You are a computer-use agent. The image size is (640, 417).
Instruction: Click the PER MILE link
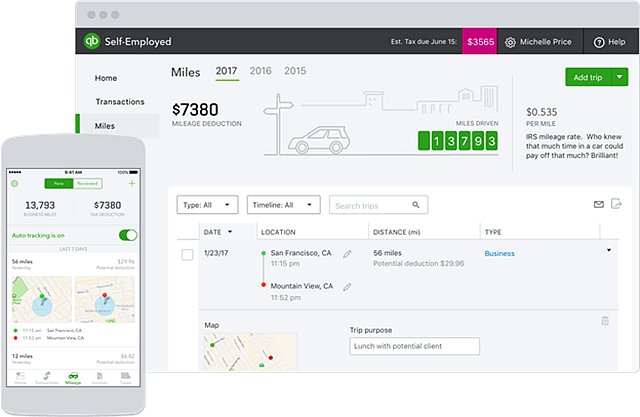tap(541, 124)
